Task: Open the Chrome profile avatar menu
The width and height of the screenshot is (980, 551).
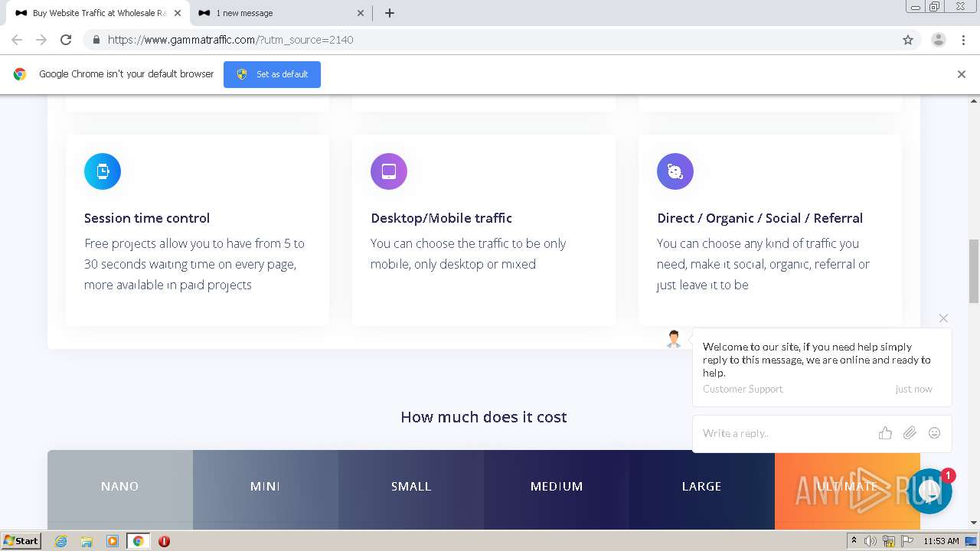Action: 938,40
